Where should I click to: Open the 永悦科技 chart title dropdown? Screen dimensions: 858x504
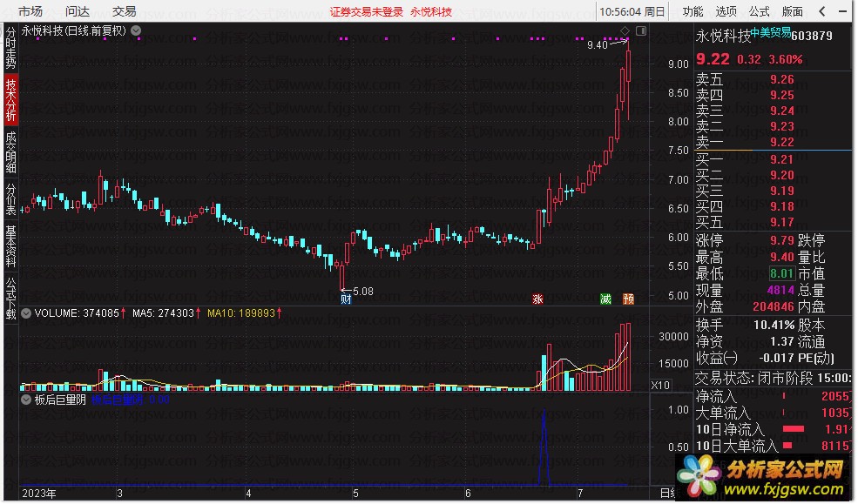[136, 30]
